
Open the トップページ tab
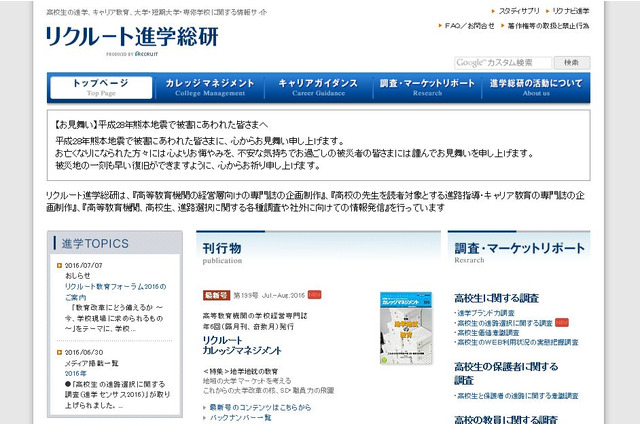pos(101,87)
